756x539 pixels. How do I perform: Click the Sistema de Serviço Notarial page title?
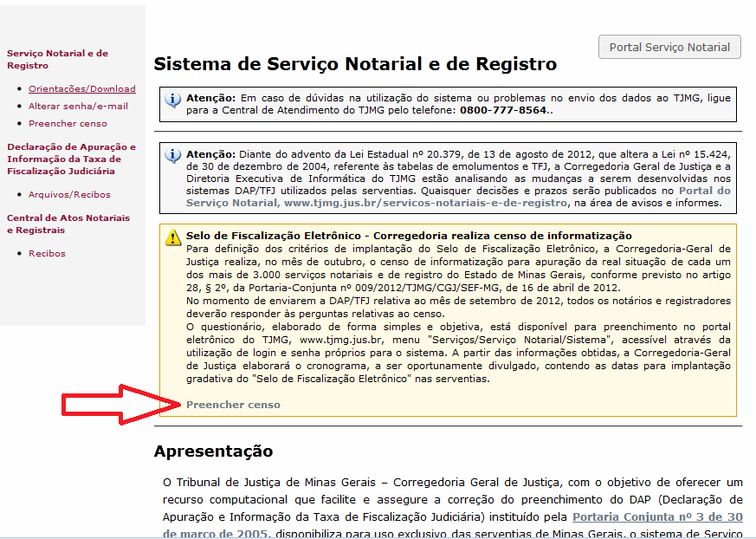(355, 64)
